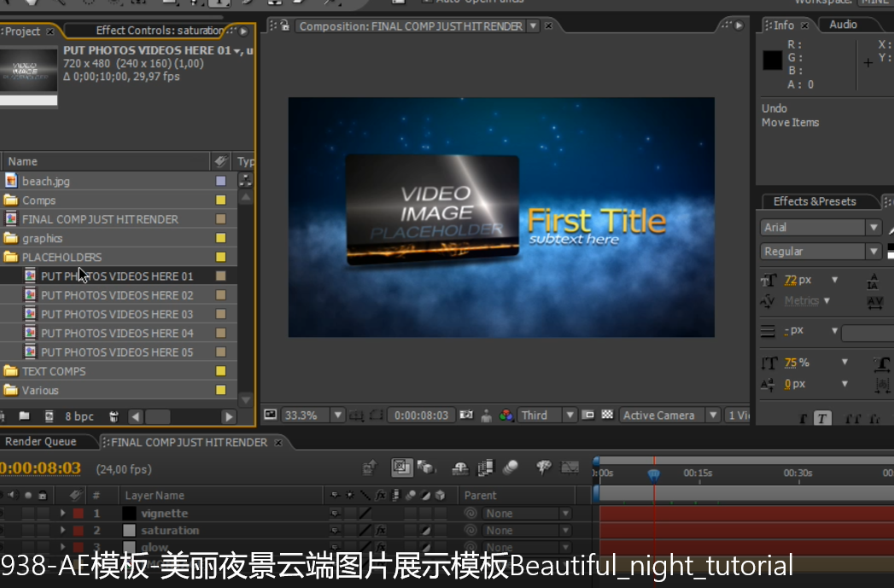The height and width of the screenshot is (588, 894).
Task: Open show channel RGB icon in viewer
Action: 505,416
